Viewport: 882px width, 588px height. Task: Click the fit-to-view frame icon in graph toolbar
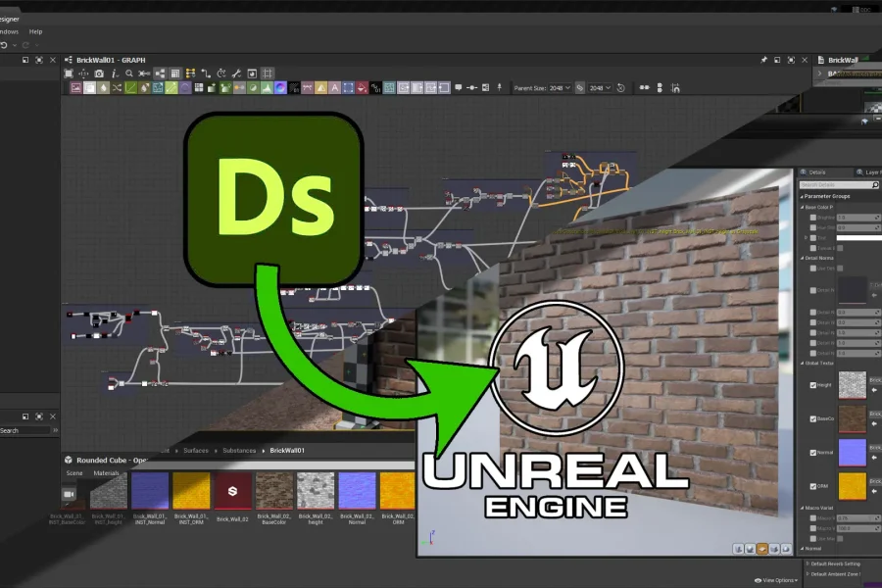pyautogui.click(x=69, y=73)
